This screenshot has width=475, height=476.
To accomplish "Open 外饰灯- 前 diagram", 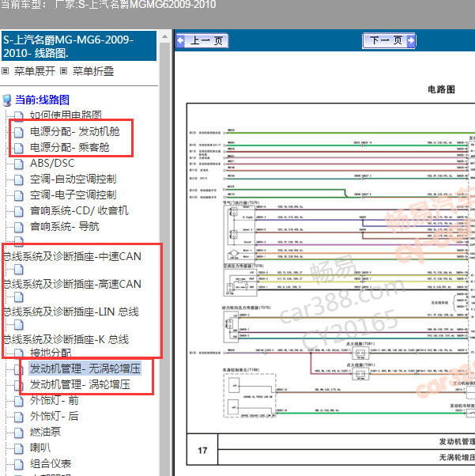I will pos(54,400).
